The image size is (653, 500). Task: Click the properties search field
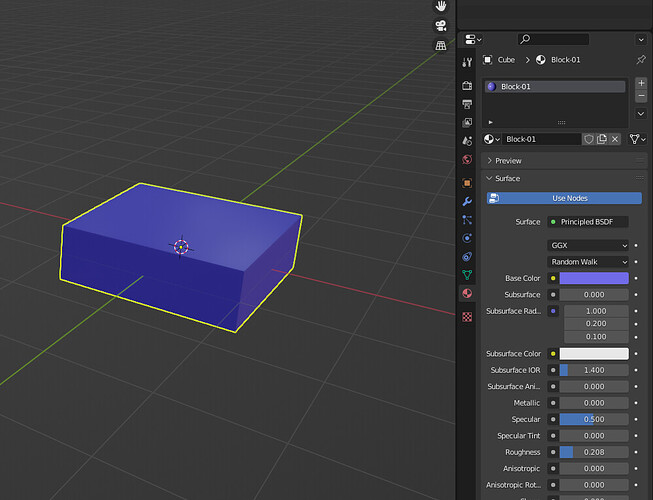553,40
